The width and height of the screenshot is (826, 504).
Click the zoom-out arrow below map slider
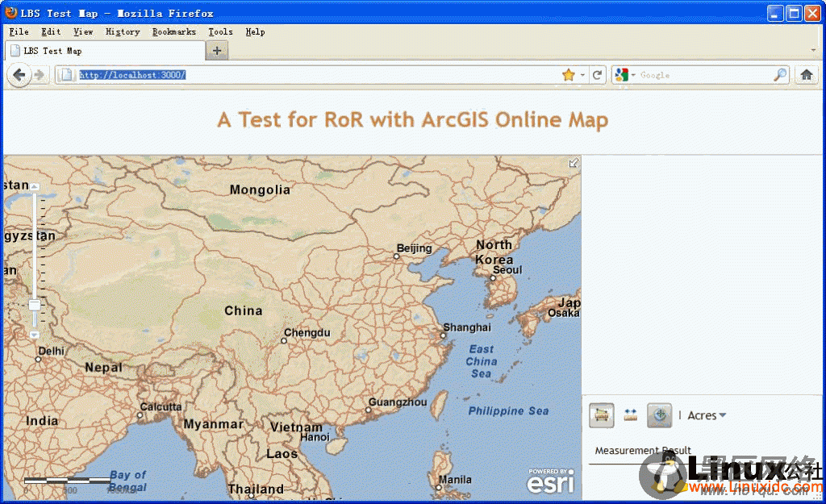34,335
